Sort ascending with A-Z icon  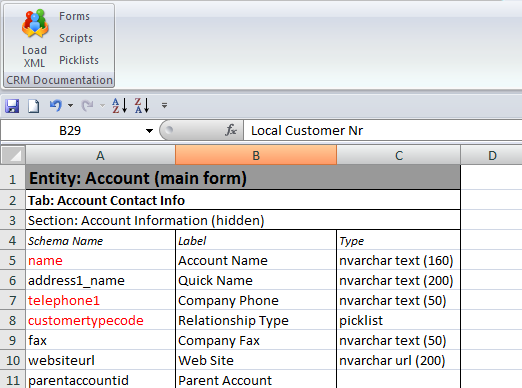click(x=119, y=106)
